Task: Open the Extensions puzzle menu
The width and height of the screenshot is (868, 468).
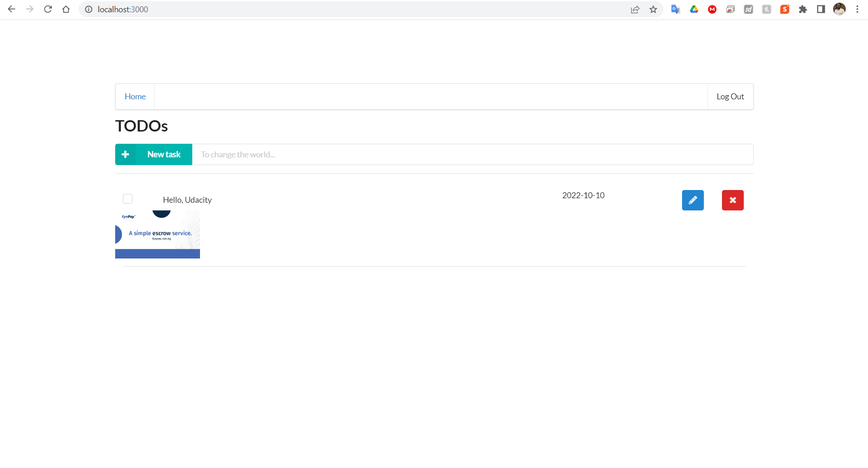Action: 803,10
